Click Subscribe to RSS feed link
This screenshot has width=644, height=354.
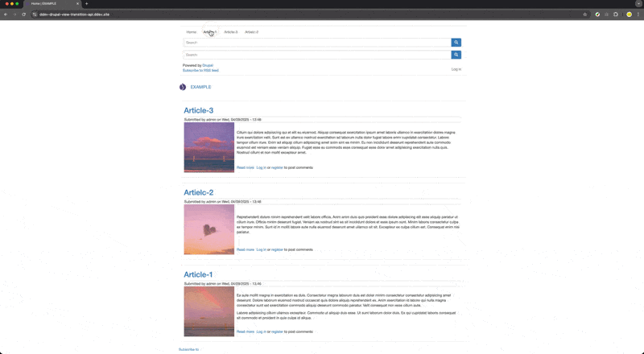click(x=200, y=70)
